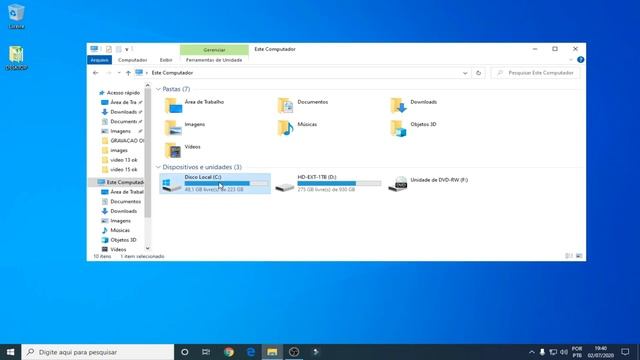The image size is (640, 360).
Task: Click the Disco Local (C:) usage bar
Action: pyautogui.click(x=227, y=184)
